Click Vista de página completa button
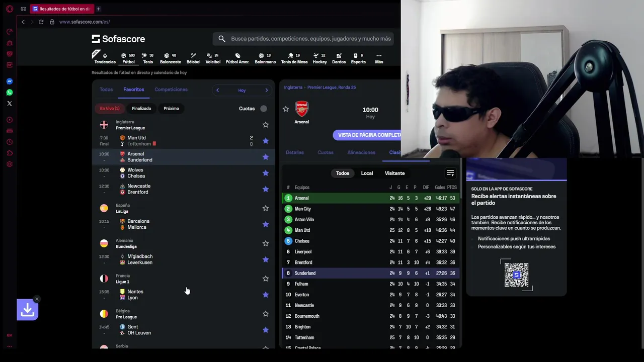Screen dimensions: 644x362 [367, 135]
